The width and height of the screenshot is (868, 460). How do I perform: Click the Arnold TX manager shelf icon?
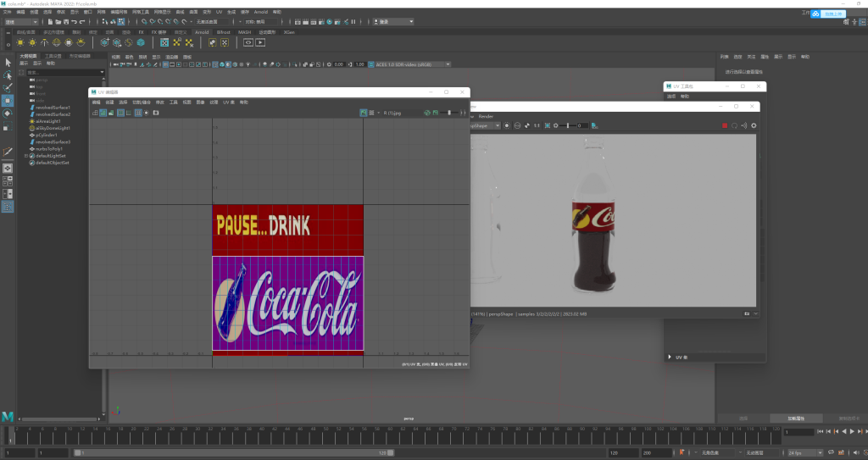click(164, 42)
